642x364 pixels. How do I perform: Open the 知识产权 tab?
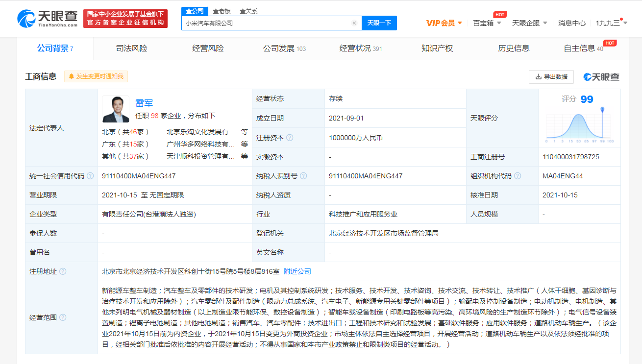point(437,49)
